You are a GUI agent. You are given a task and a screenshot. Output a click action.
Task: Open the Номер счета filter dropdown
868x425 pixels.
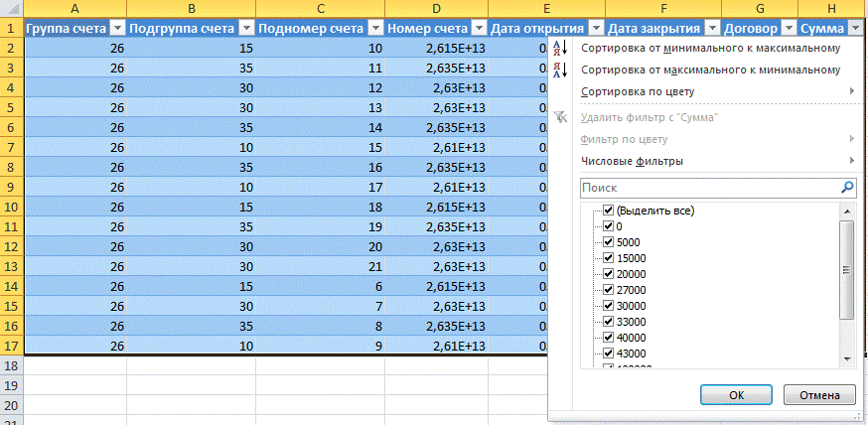pos(478,28)
